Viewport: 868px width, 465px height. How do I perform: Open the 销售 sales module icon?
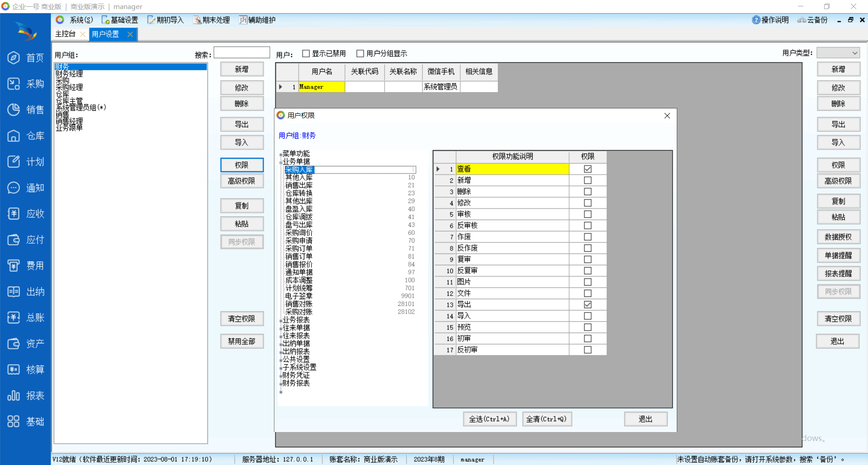(14, 110)
